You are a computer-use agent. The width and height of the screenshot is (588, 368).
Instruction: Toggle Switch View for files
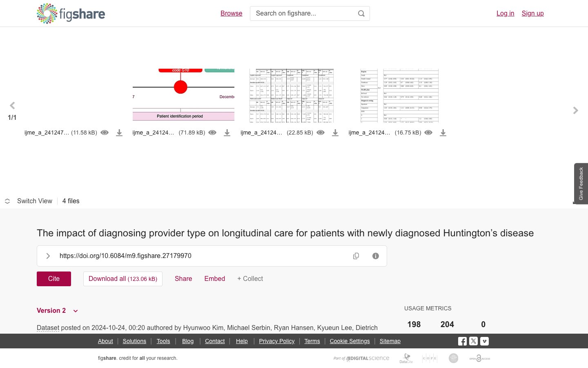point(28,201)
